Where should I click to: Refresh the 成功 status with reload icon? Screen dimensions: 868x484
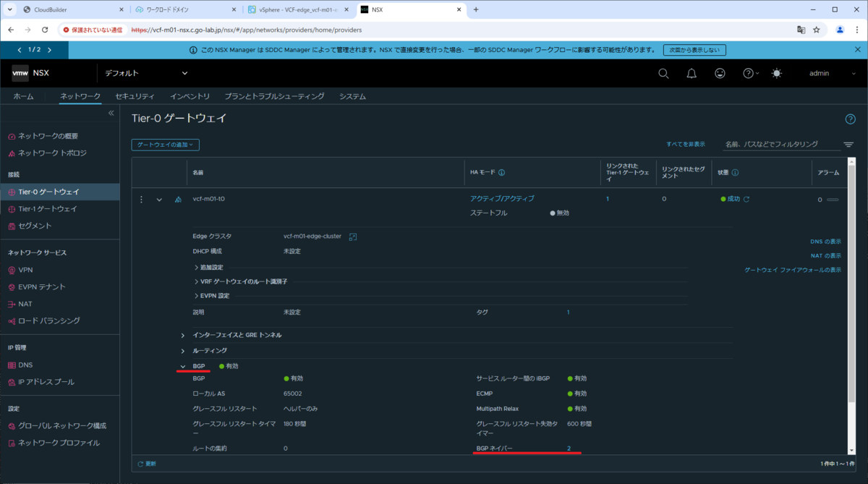[x=746, y=199]
